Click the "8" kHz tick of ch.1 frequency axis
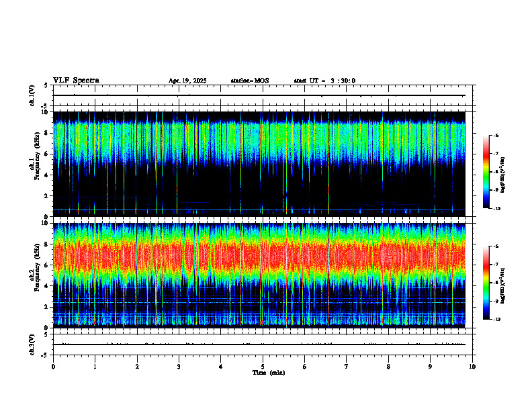Viewport: 532px width, 411px height. click(x=47, y=133)
